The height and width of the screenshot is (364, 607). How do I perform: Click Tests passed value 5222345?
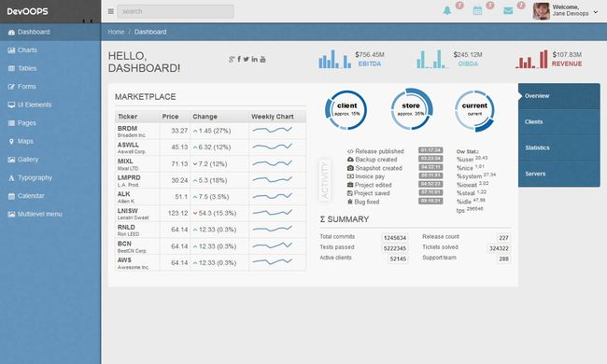(x=395, y=248)
